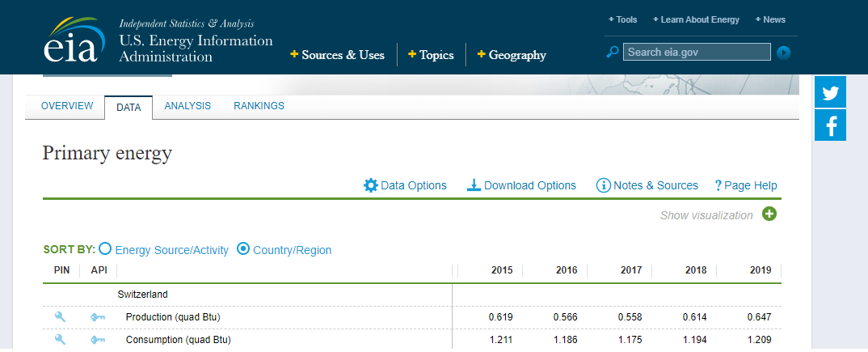Viewport: 868px width, 352px height.
Task: Click the wrench pin icon for Consumption row
Action: click(x=61, y=340)
